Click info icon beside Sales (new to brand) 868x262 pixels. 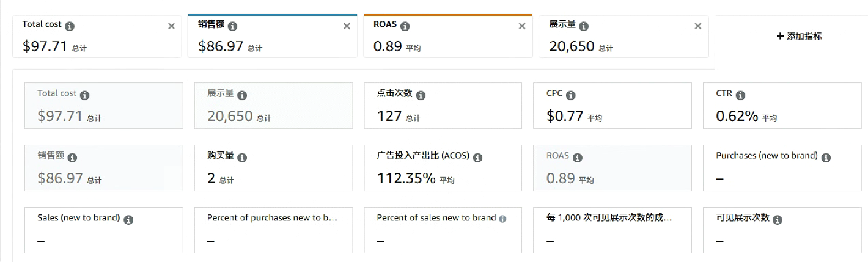[x=128, y=220]
